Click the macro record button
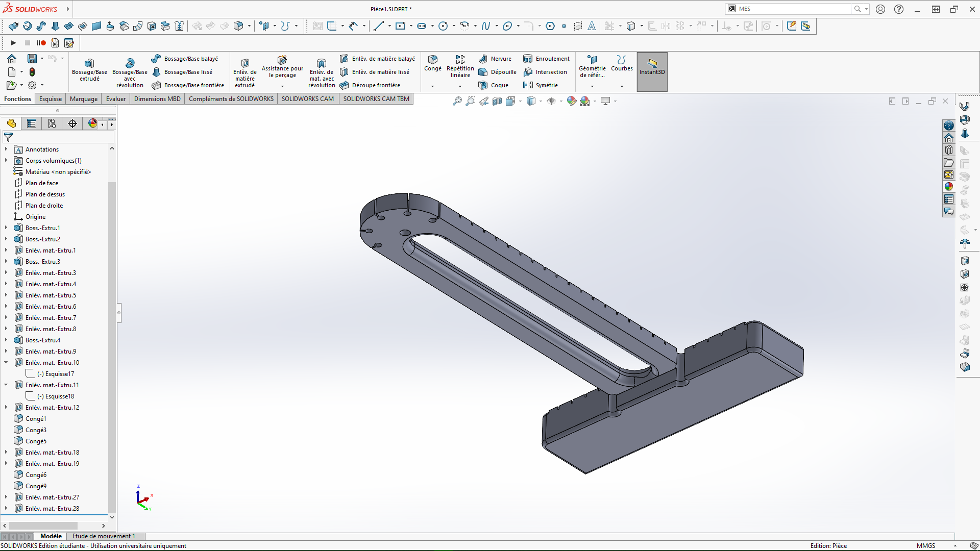This screenshot has width=980, height=551. tap(41, 43)
